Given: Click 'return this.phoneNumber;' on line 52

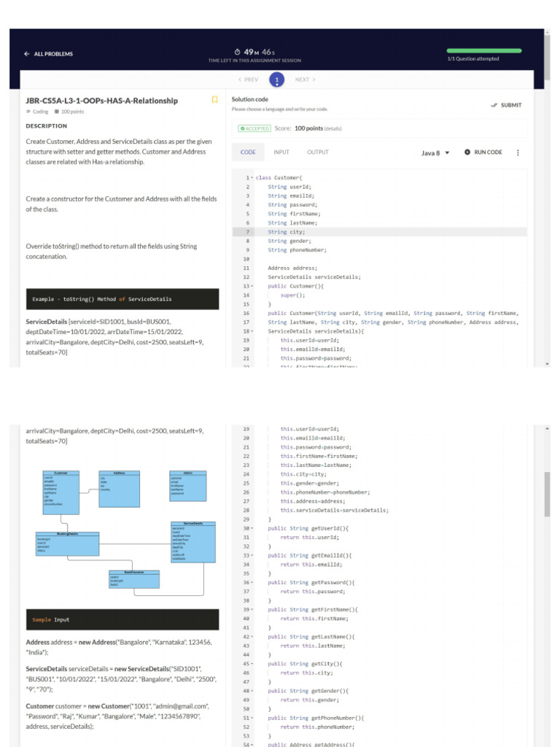Looking at the screenshot, I should tap(317, 727).
